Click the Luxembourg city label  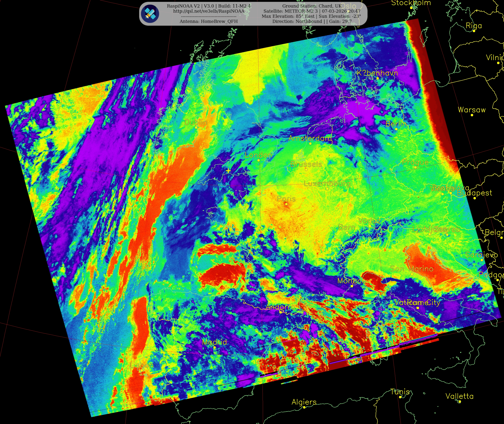pos(327,184)
